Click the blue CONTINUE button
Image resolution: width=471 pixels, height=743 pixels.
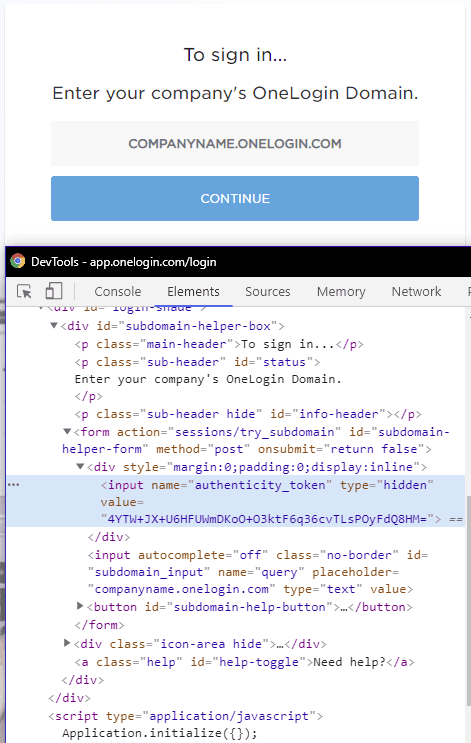[x=235, y=199]
